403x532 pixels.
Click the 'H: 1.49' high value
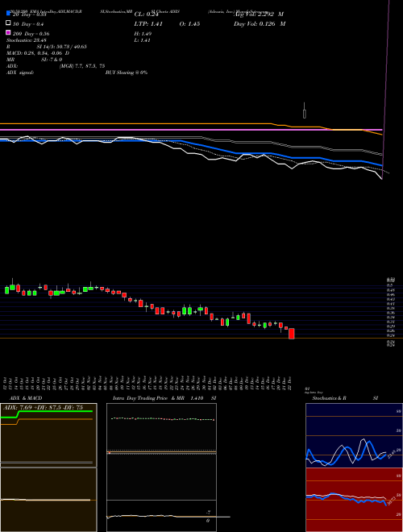click(x=143, y=34)
